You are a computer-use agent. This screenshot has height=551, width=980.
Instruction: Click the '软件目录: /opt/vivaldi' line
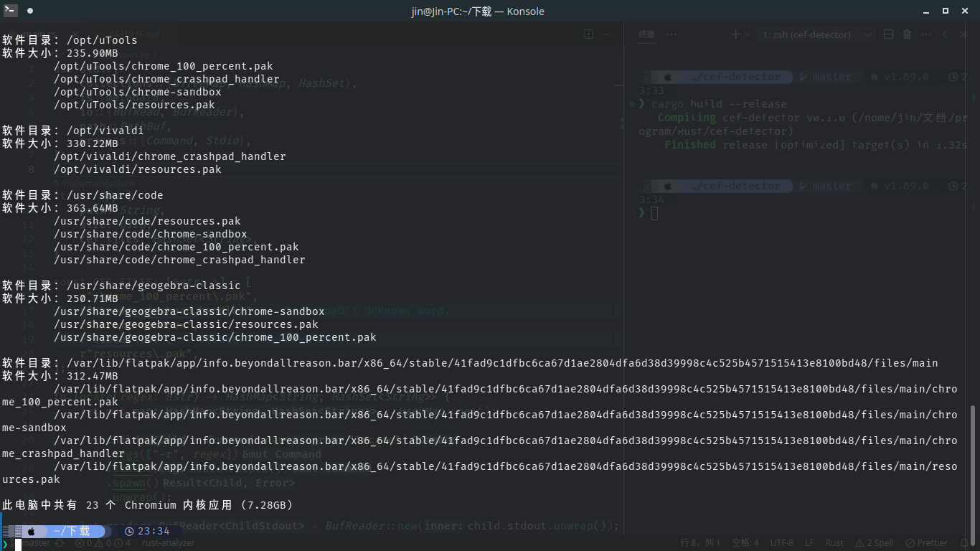(73, 131)
